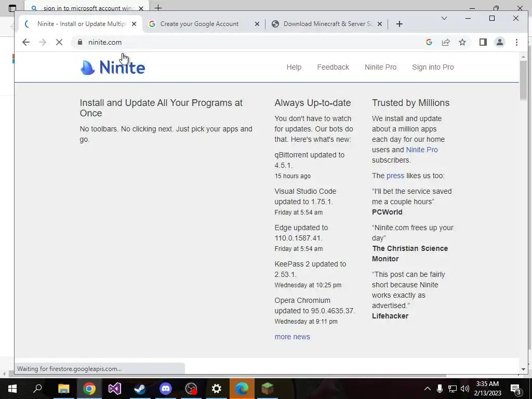Click 'qBittorrent updated to 4.5.1.' text
This screenshot has height=399, width=532.
pyautogui.click(x=309, y=160)
